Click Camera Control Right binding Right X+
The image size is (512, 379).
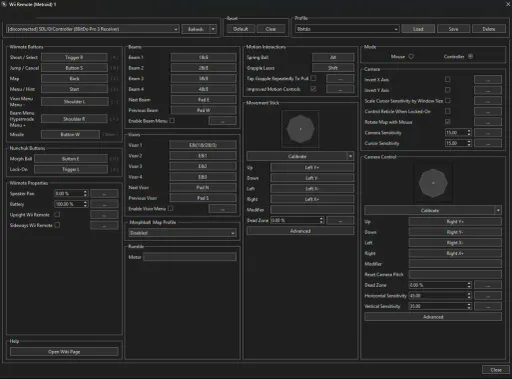pos(455,253)
